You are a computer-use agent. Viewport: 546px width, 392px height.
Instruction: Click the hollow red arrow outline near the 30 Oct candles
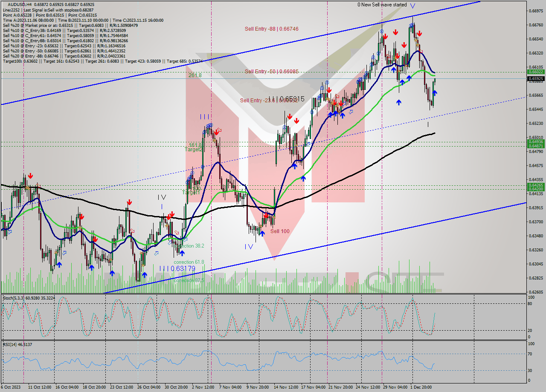176,232
